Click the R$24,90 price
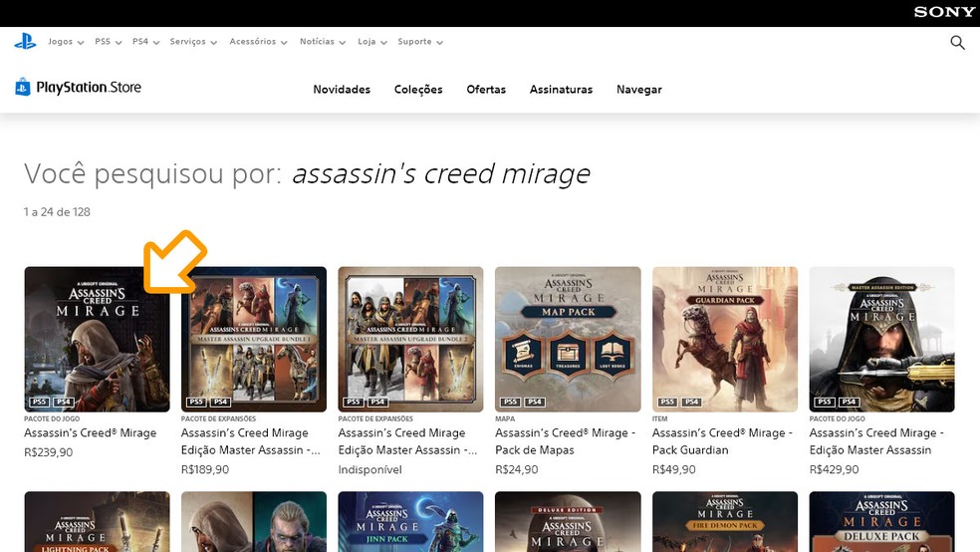This screenshot has width=980, height=552. coord(516,469)
